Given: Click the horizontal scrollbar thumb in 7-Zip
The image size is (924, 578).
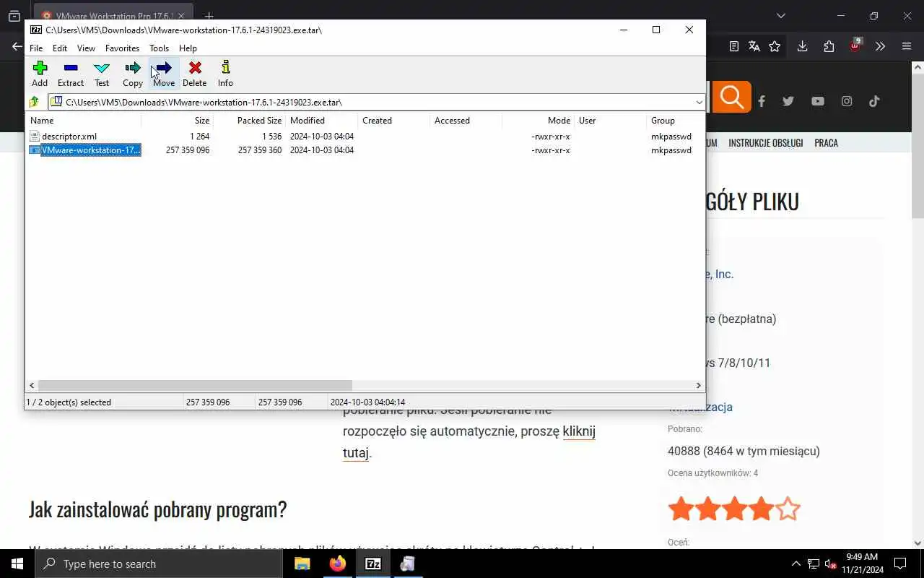Looking at the screenshot, I should click(195, 386).
